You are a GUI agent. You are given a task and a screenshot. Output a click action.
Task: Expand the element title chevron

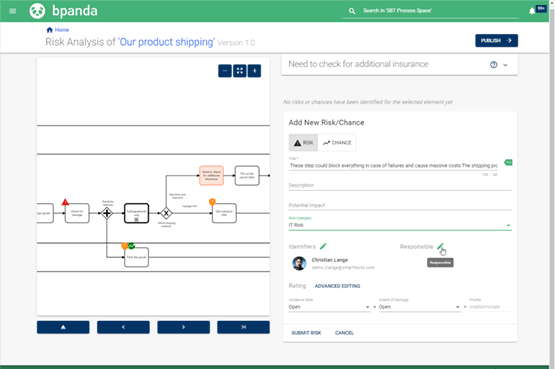[505, 65]
